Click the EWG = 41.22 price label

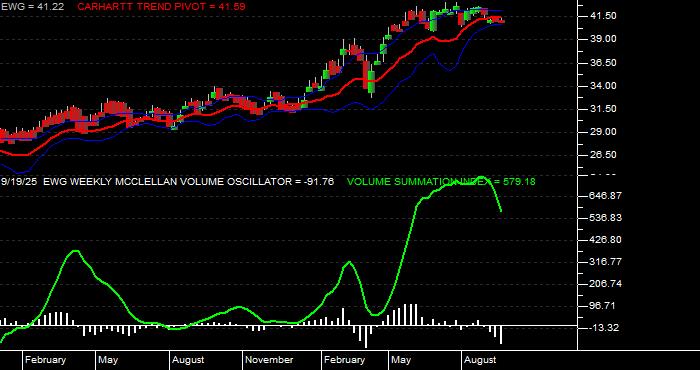point(32,7)
